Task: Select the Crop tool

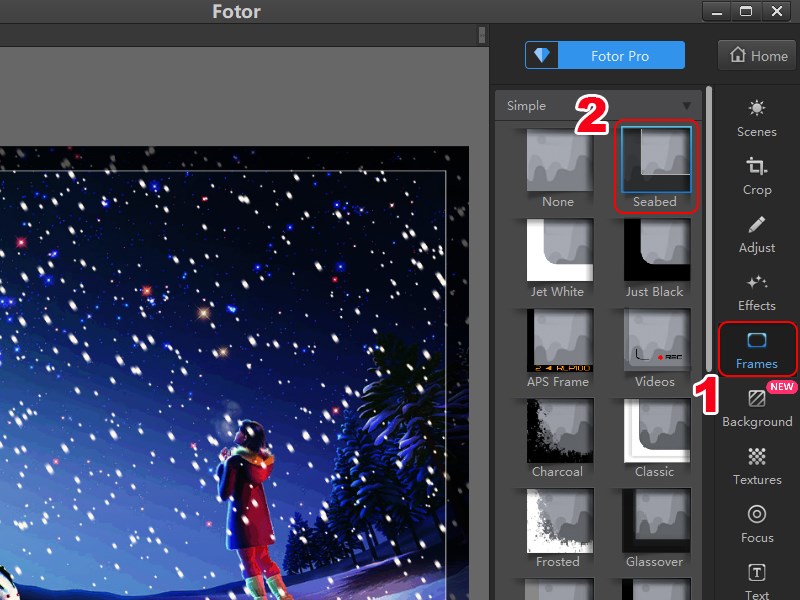Action: tap(756, 176)
